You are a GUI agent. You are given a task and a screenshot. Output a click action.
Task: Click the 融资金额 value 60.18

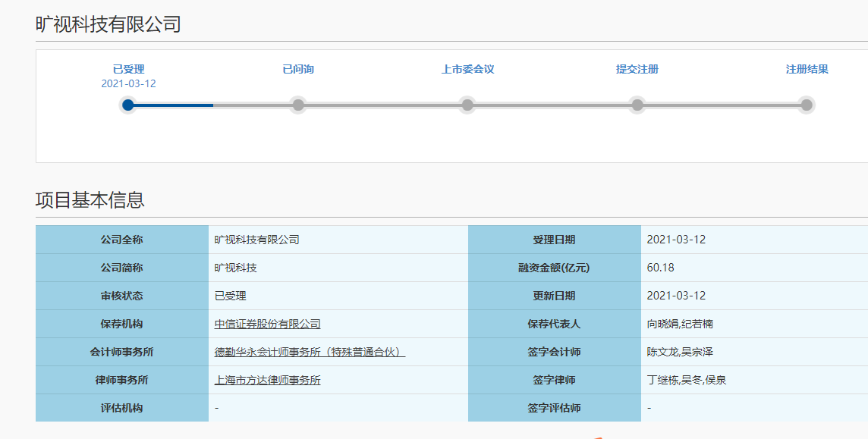click(660, 268)
